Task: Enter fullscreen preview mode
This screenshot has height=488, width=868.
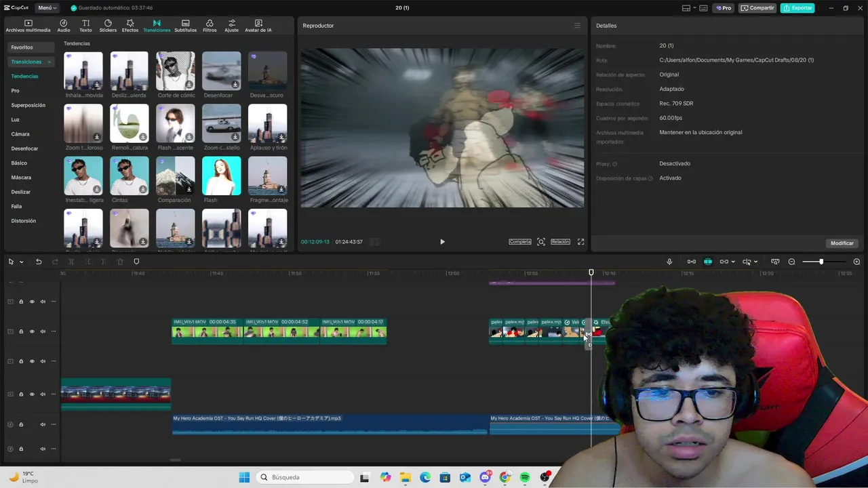Action: [580, 242]
